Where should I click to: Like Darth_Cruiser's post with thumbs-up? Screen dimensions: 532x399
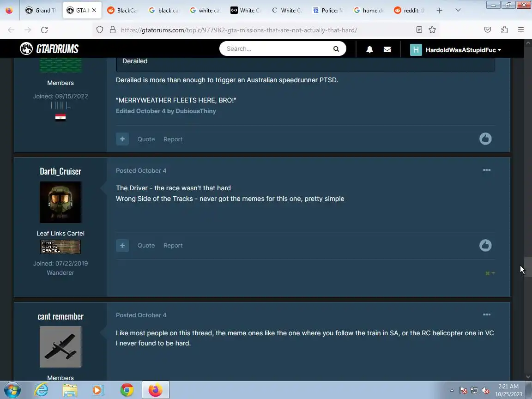[485, 245]
